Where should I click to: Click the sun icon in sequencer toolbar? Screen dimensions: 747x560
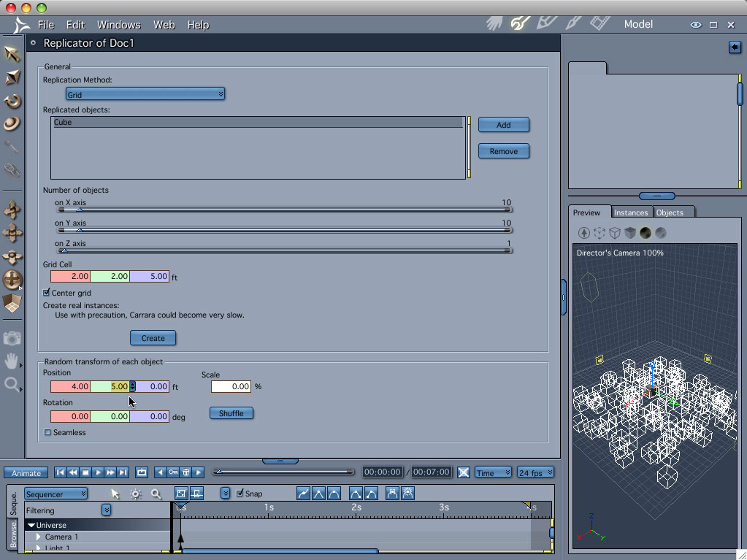(x=136, y=494)
